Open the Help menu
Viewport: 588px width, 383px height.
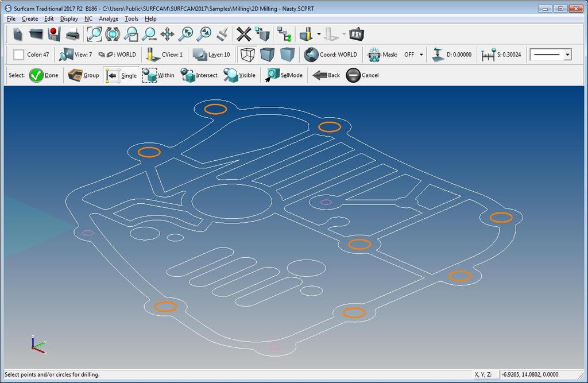150,19
